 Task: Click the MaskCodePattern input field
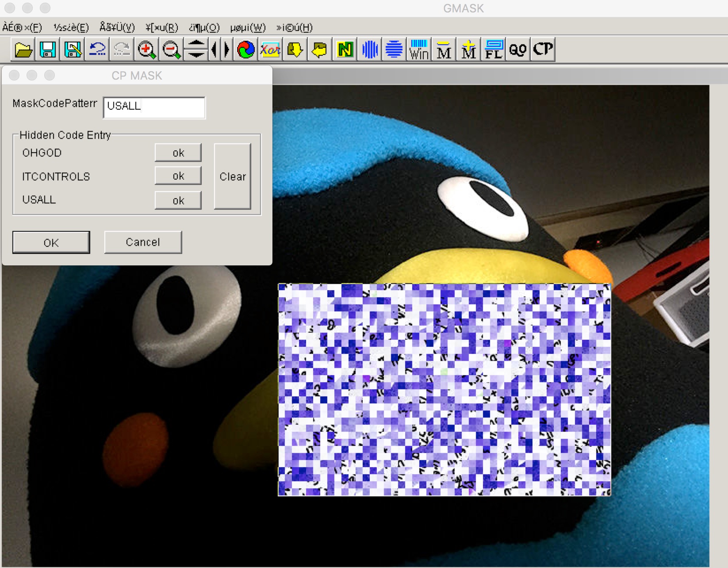tap(154, 107)
